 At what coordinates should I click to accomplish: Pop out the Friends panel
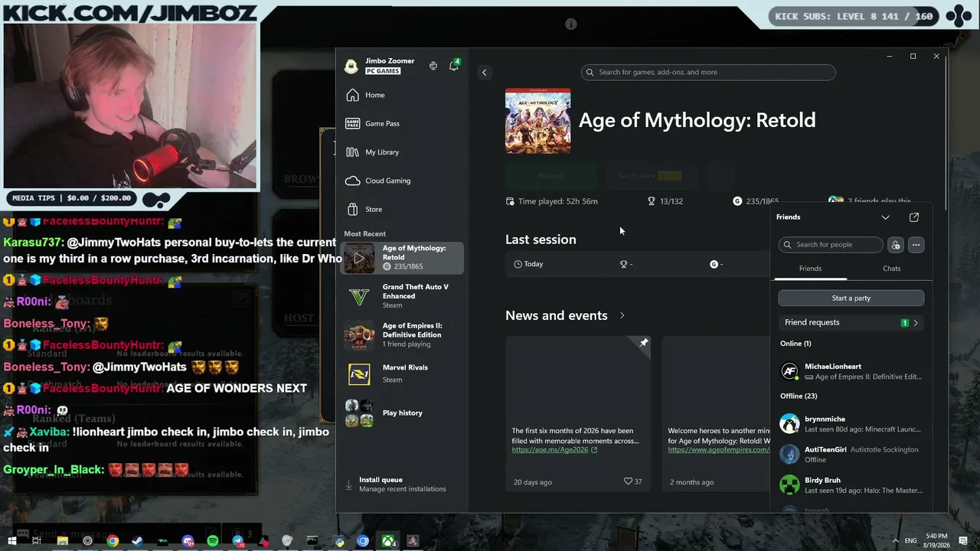(x=914, y=217)
